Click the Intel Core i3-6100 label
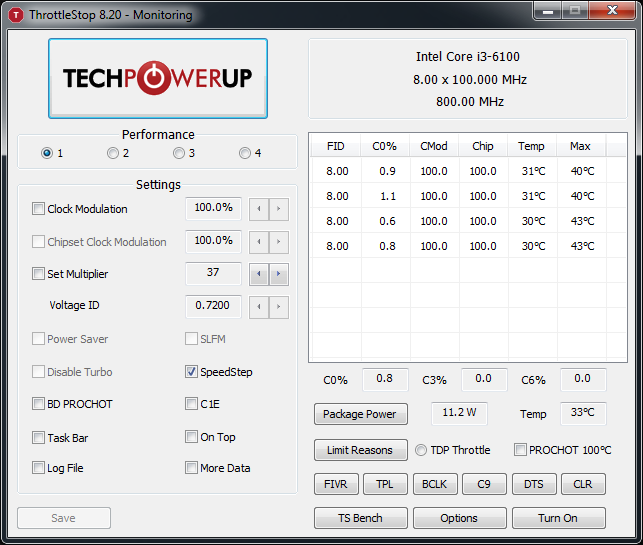The image size is (643, 545). coord(468,57)
